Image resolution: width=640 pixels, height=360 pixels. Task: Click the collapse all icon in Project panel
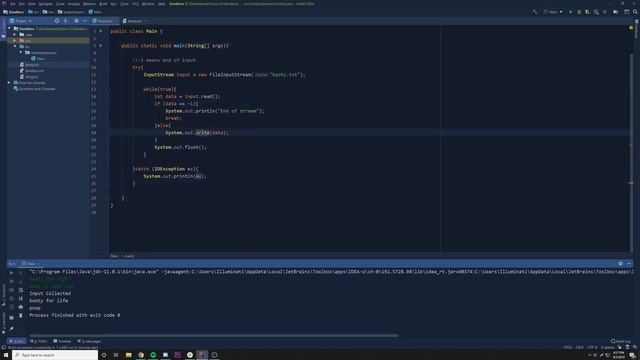pos(66,21)
